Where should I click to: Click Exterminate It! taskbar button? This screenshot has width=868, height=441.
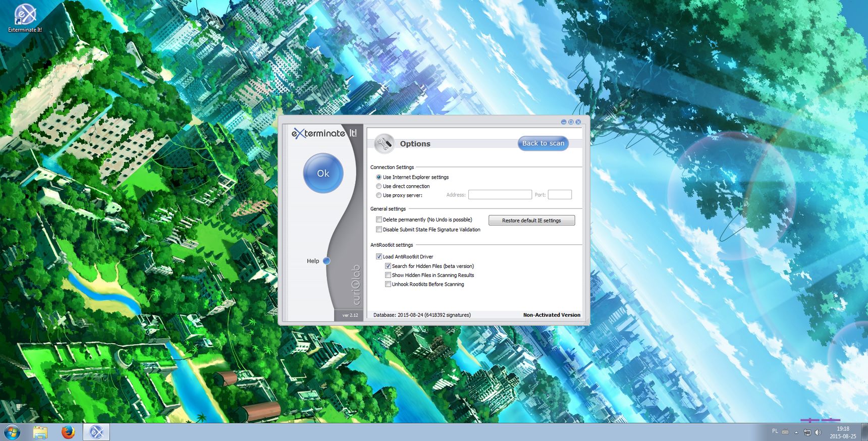[x=96, y=432]
